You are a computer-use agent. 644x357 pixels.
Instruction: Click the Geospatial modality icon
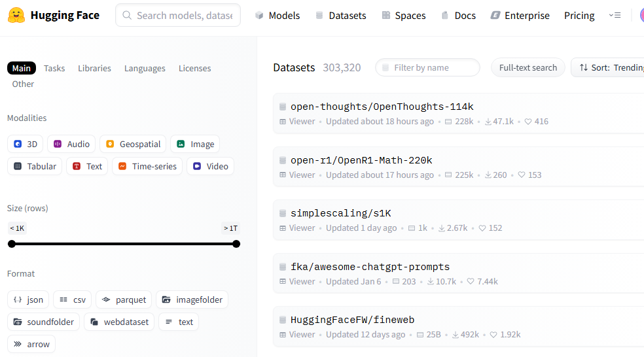110,144
